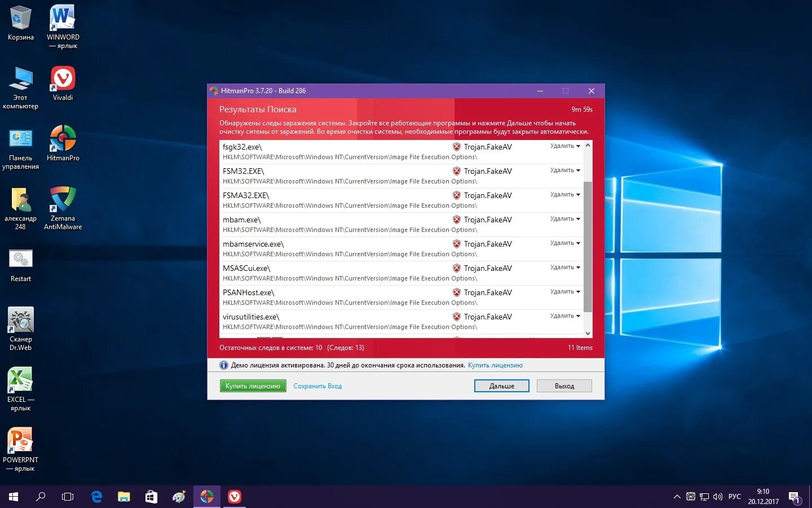Open Microsoft Store from the taskbar
This screenshot has width=812, height=508.
151,497
